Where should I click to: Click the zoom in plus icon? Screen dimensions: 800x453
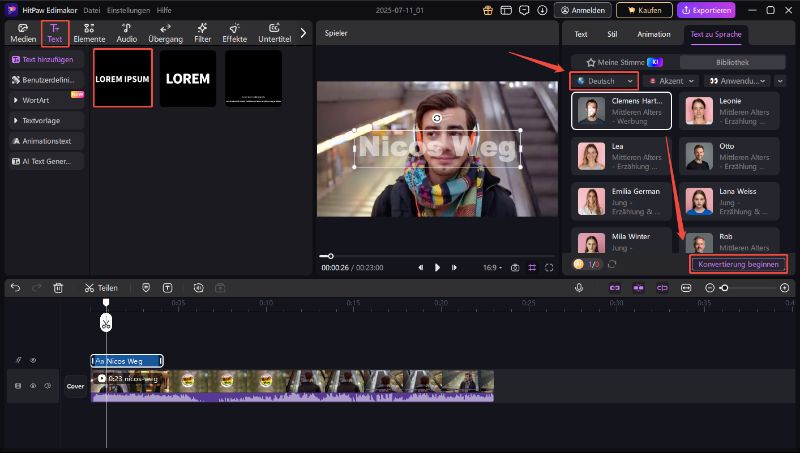point(785,288)
